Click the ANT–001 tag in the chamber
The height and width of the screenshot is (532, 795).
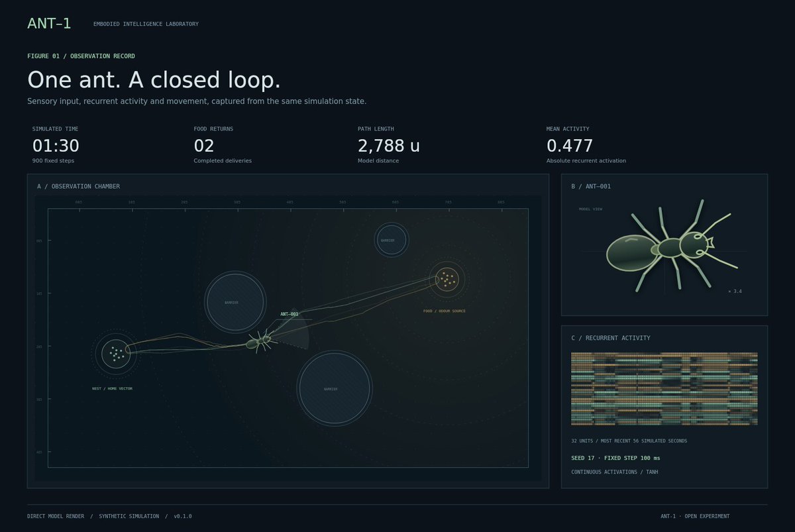pos(290,314)
